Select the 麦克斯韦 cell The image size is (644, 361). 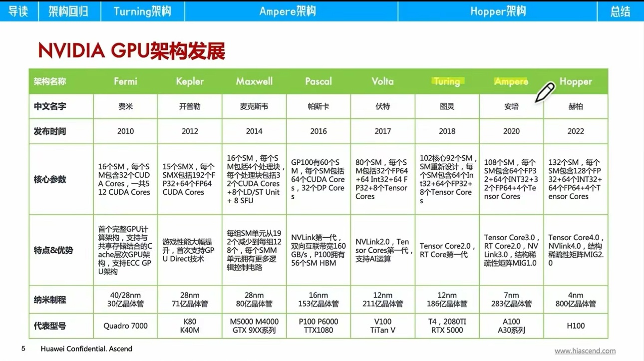[254, 106]
